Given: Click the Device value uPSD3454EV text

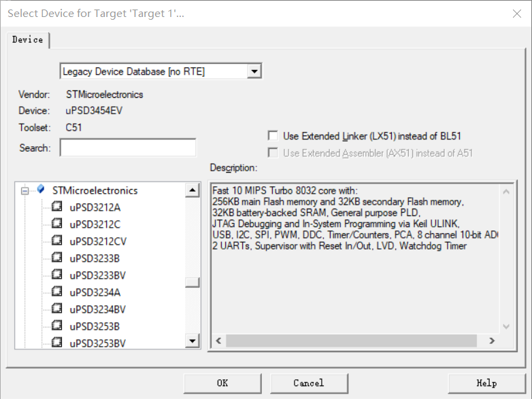Looking at the screenshot, I should [94, 111].
